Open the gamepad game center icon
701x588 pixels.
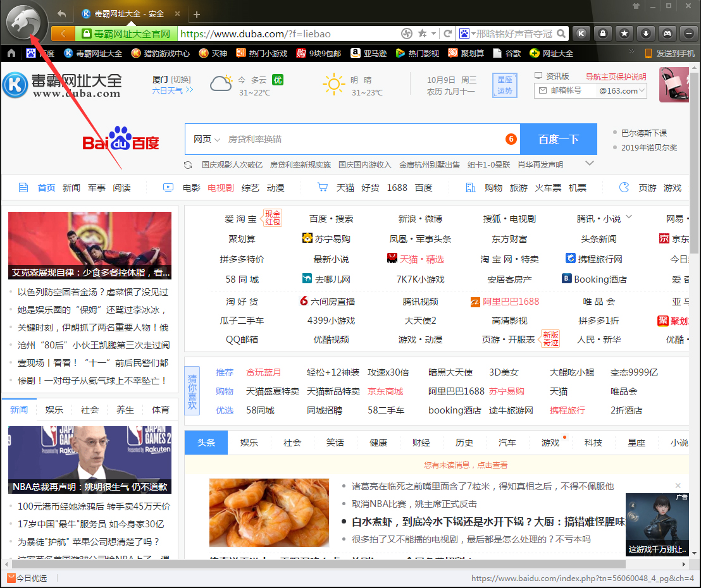click(667, 34)
